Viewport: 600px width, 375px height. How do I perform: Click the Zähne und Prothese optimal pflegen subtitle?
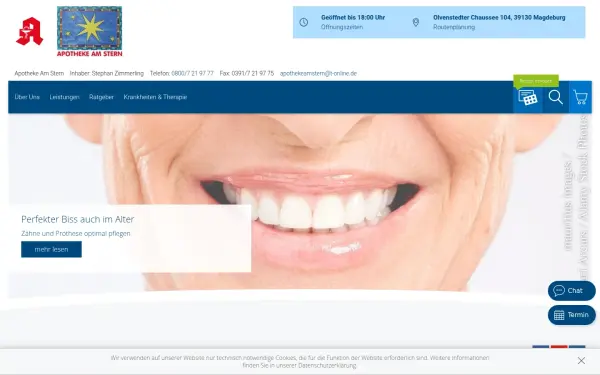click(x=76, y=233)
